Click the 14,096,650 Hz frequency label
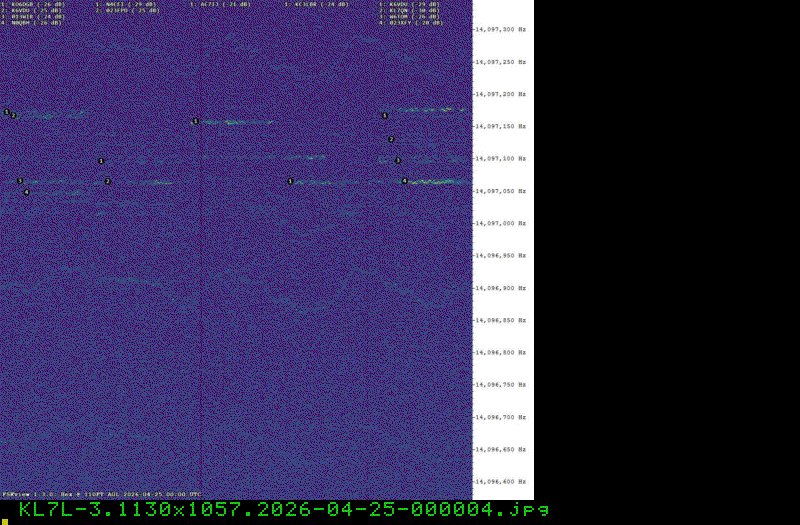Viewport: 800px width, 525px height. [500, 449]
